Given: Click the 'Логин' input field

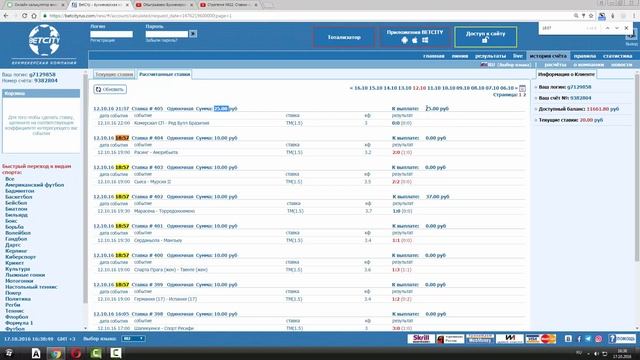Looking at the screenshot, I should 111,34.
